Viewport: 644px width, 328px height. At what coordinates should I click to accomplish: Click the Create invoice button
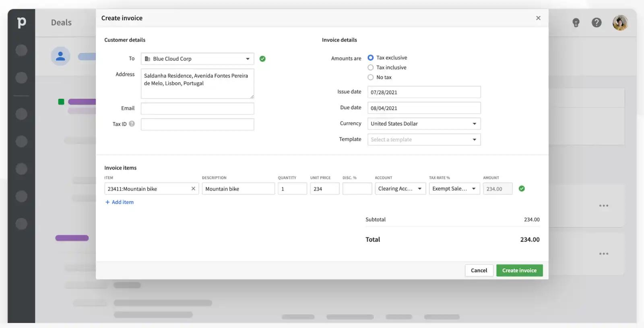(x=519, y=271)
